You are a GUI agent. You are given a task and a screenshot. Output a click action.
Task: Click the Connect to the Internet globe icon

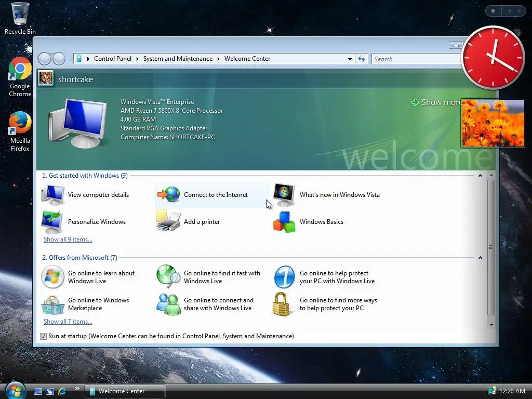click(x=169, y=195)
